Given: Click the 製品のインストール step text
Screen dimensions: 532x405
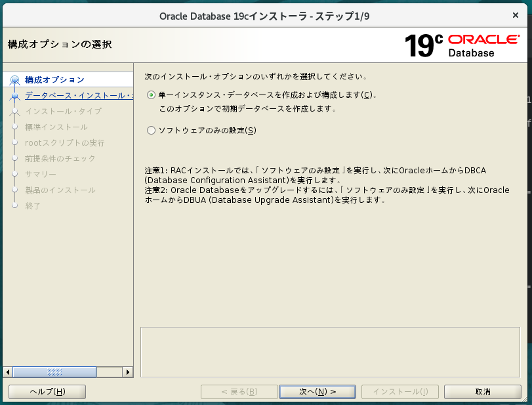Looking at the screenshot, I should pyautogui.click(x=60, y=190).
